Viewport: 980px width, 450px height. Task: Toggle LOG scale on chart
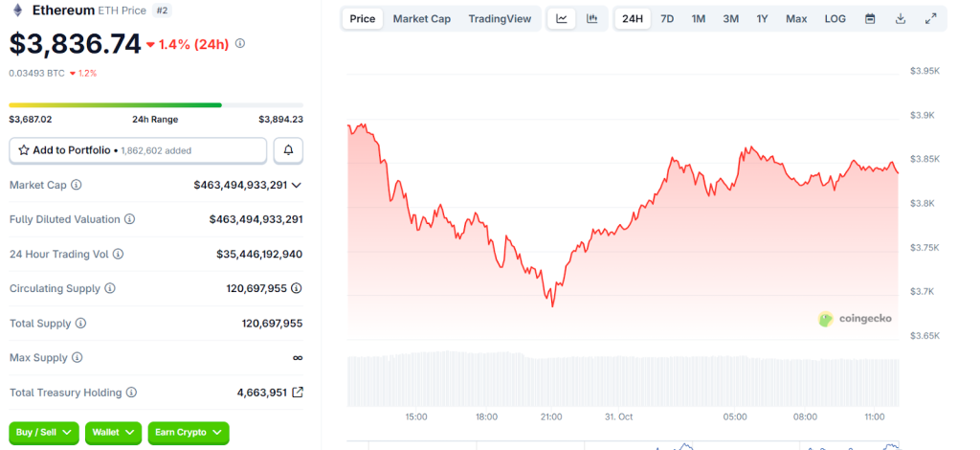tap(835, 19)
